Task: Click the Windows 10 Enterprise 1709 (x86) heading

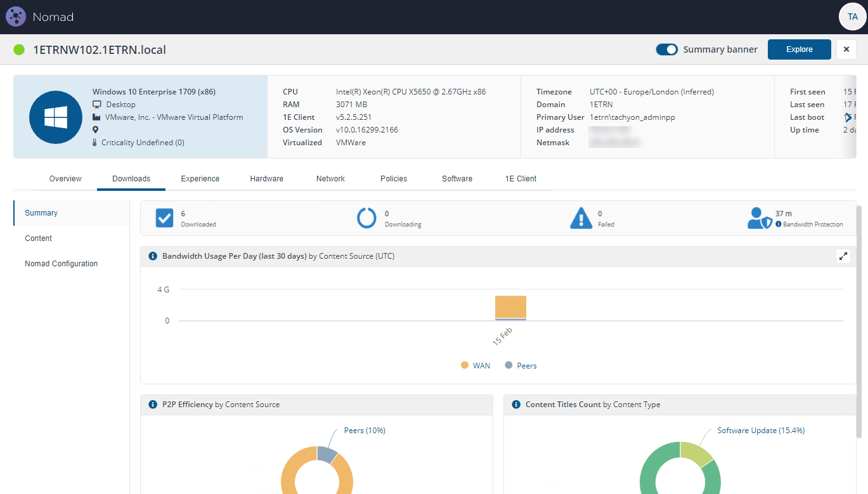Action: 154,92
